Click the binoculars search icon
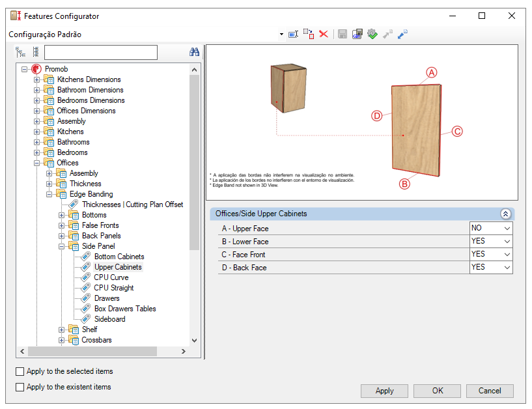Image resolution: width=532 pixels, height=409 pixels. point(194,52)
